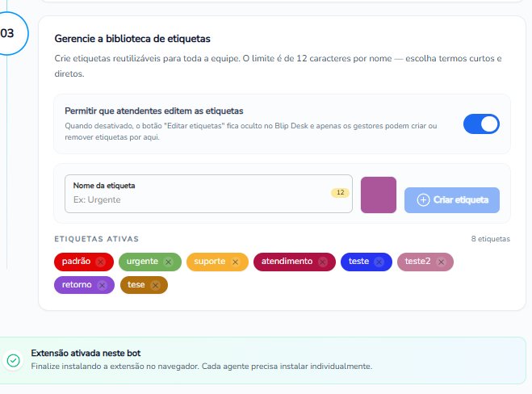Remove the urgente tag
This screenshot has width=532, height=394.
point(168,262)
